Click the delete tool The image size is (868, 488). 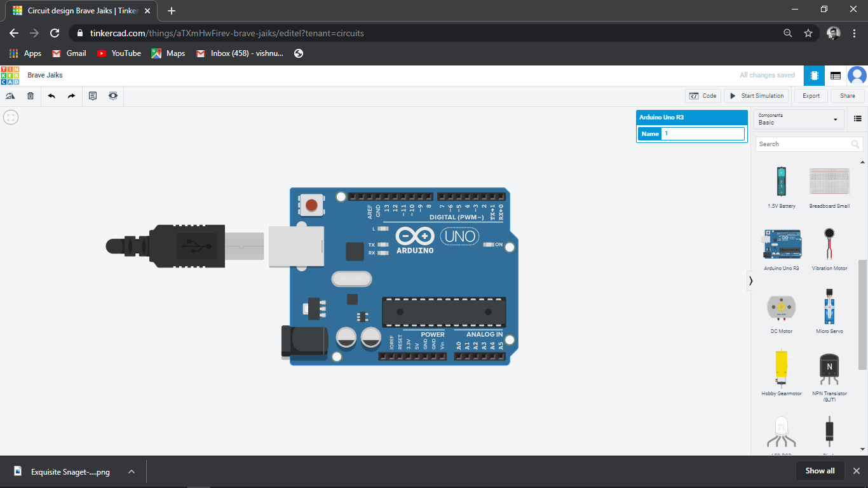[29, 95]
